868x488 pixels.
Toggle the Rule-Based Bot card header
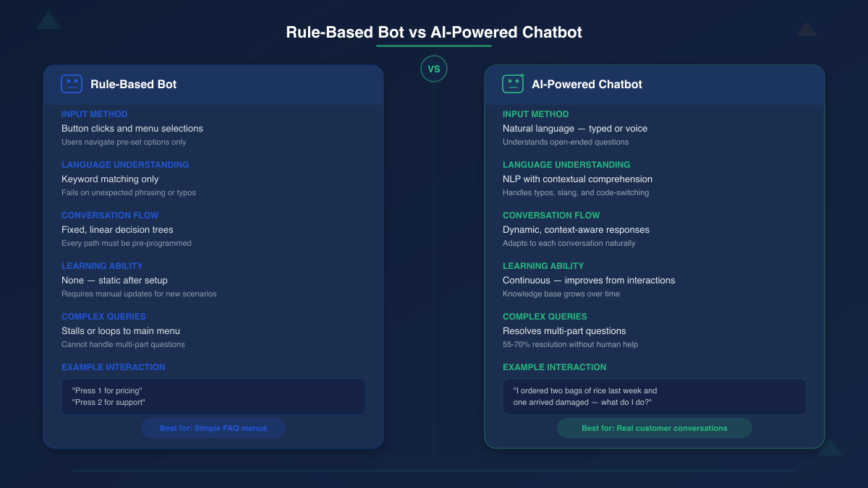click(213, 84)
